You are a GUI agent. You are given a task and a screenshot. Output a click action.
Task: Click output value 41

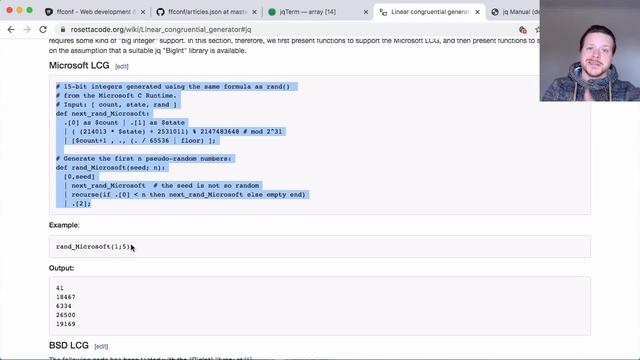tap(60, 288)
